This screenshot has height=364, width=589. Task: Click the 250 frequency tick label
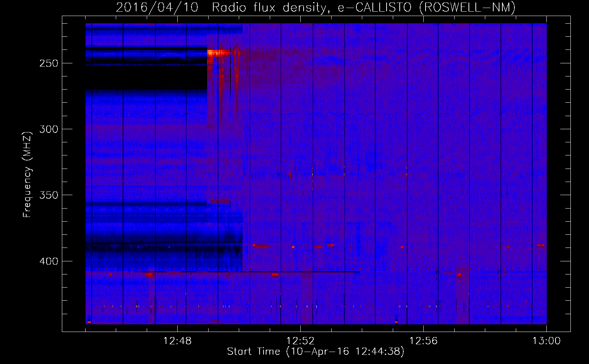[49, 63]
